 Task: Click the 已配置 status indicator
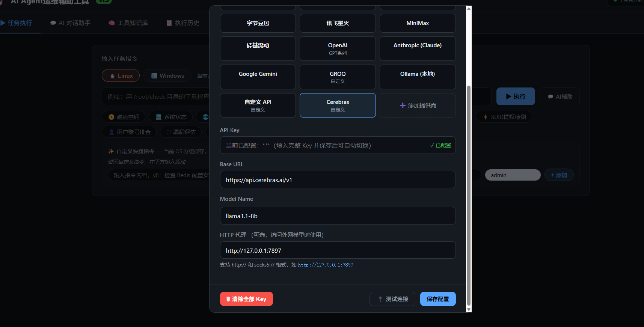point(440,145)
